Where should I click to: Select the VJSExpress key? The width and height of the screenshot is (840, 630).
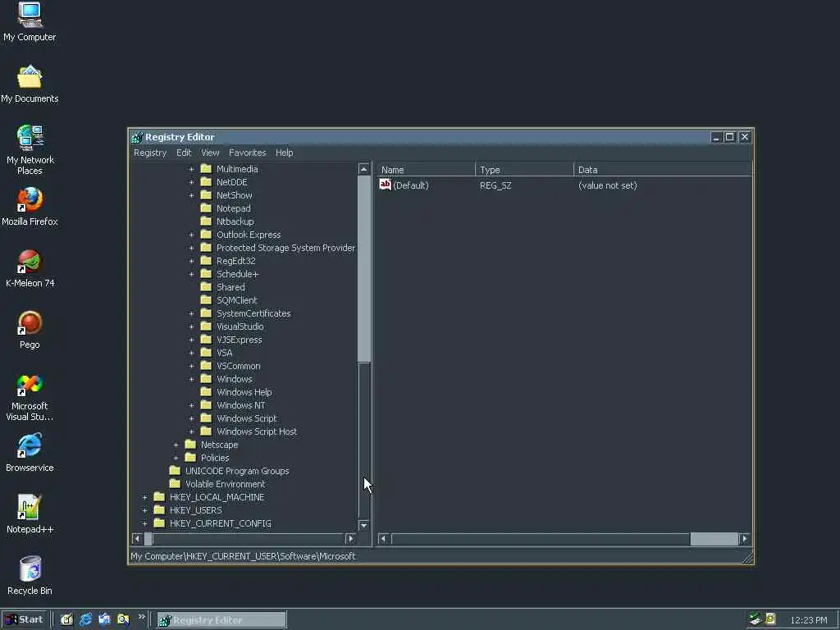[240, 340]
